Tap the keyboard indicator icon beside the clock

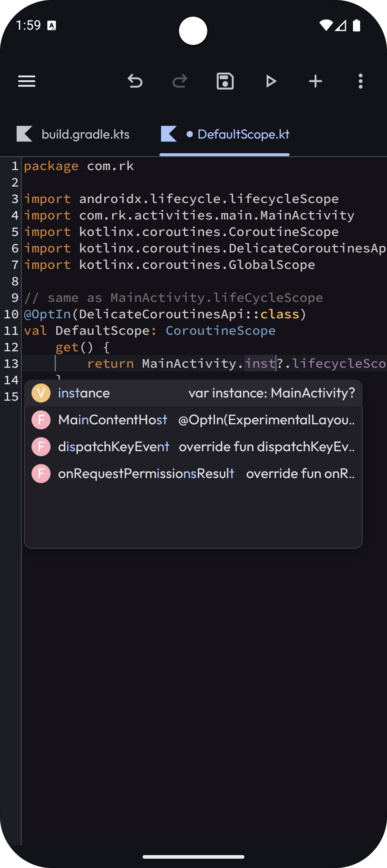[x=52, y=25]
